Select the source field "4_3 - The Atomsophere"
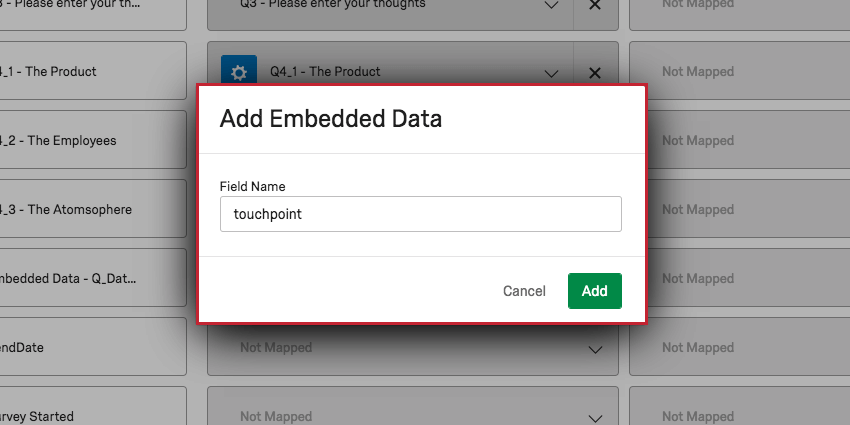The width and height of the screenshot is (850, 425). pyautogui.click(x=90, y=210)
